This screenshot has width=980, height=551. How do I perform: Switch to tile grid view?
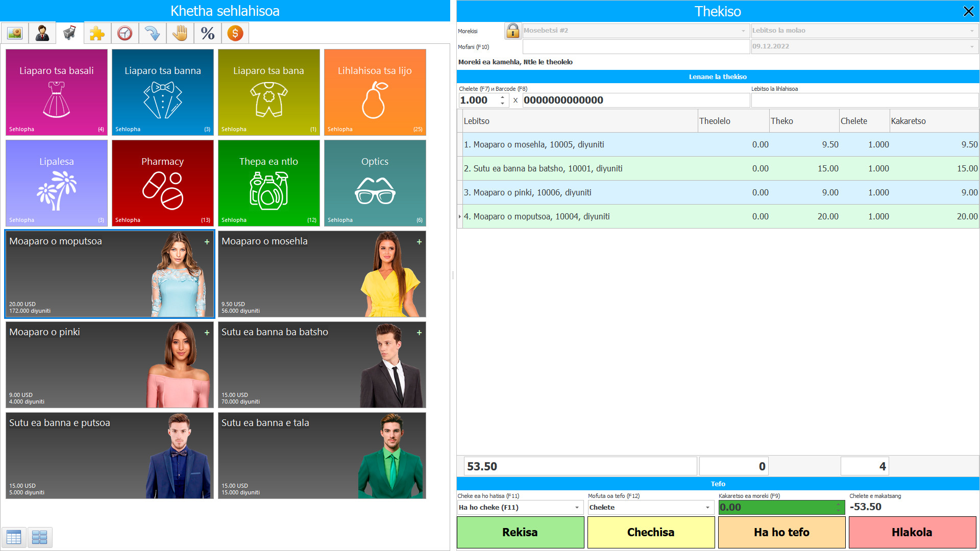pyautogui.click(x=40, y=537)
